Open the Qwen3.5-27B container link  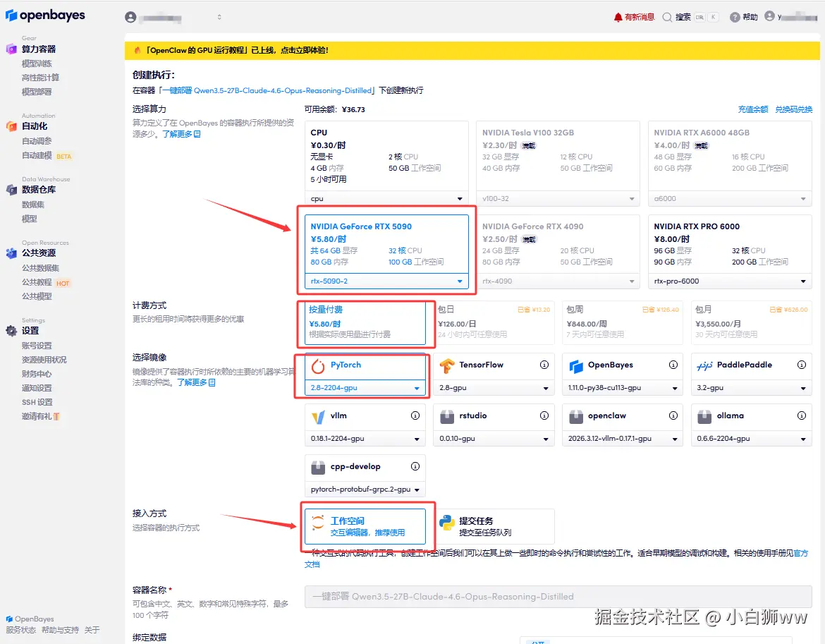tap(268, 90)
